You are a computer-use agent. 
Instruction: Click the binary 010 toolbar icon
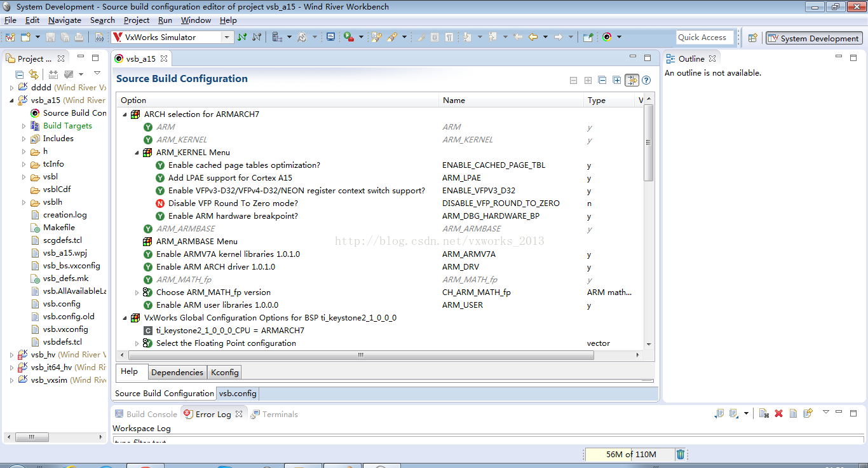click(99, 37)
